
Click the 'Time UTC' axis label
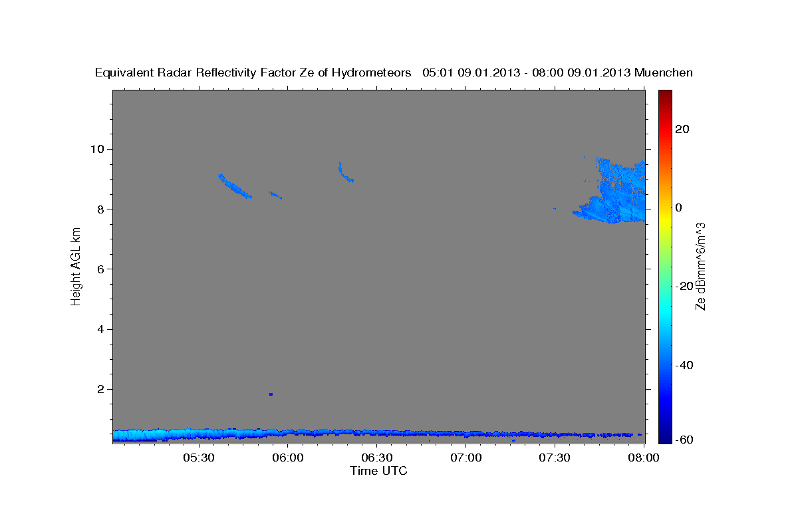tap(378, 471)
